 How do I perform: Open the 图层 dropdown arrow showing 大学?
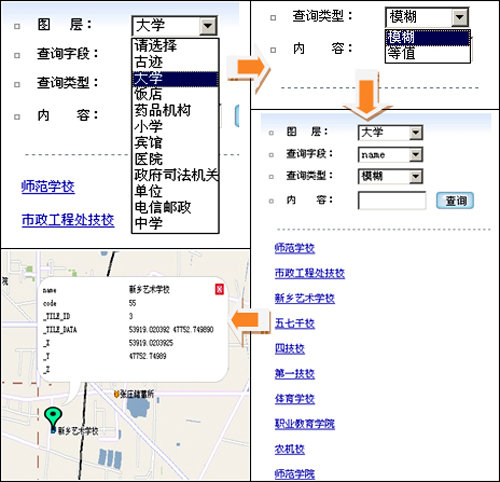208,26
